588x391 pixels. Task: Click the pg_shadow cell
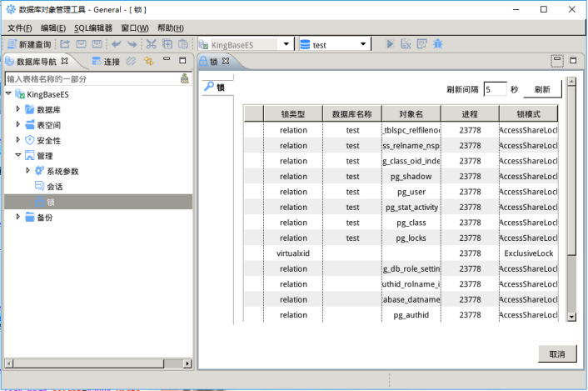411,177
